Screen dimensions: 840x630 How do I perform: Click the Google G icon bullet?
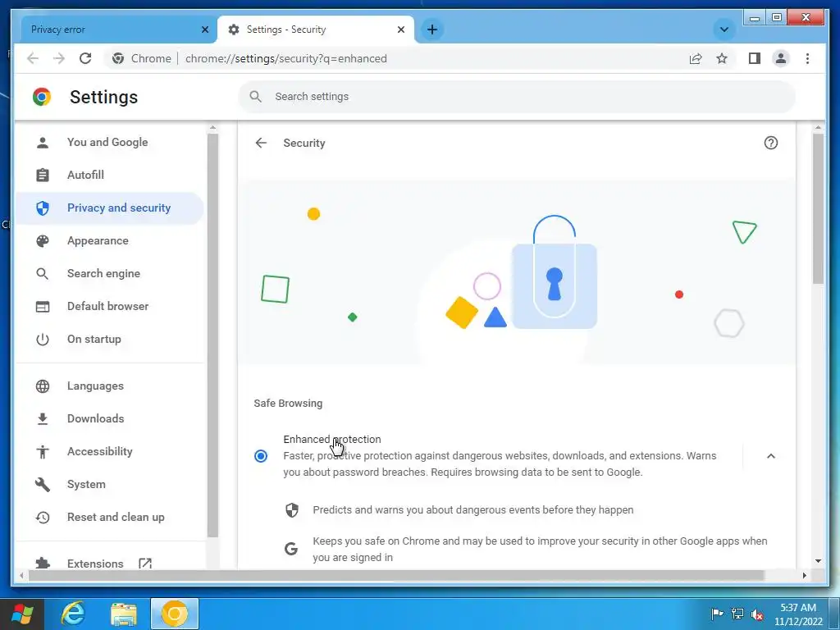[x=291, y=549]
